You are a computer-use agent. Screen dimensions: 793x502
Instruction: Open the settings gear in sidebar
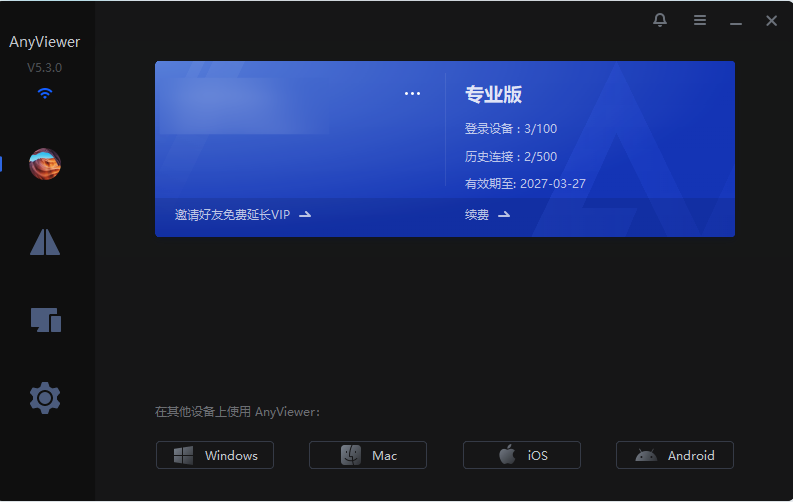pos(45,398)
